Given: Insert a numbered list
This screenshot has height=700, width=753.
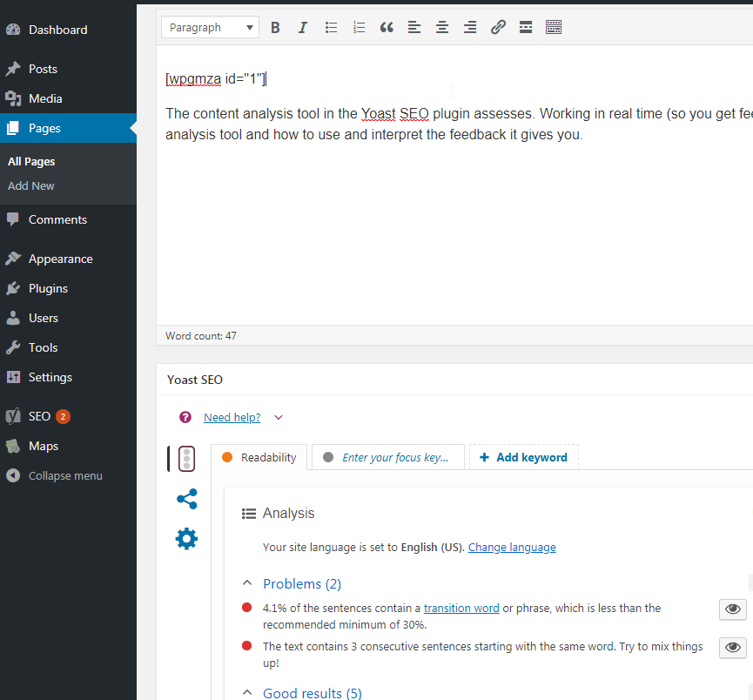Looking at the screenshot, I should click(359, 27).
